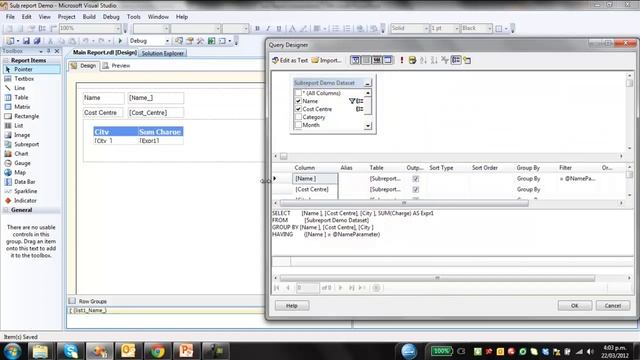640x360 pixels.
Task: Click the Import... button
Action: pos(327,60)
